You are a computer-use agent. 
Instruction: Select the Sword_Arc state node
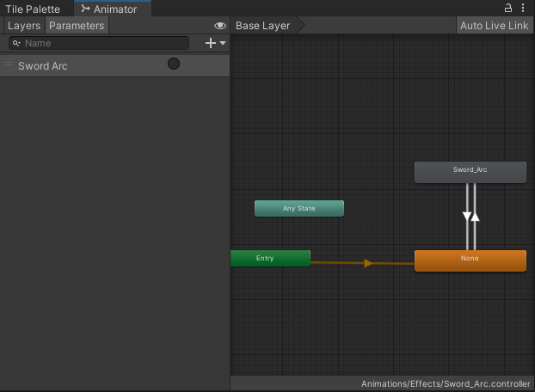point(470,172)
